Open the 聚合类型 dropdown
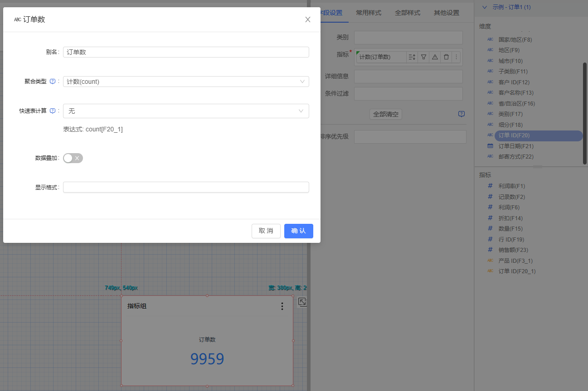Viewport: 588px width, 391px height. pos(186,82)
